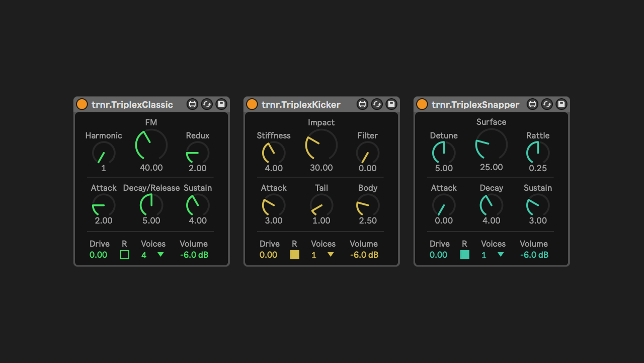Image resolution: width=644 pixels, height=363 pixels.
Task: Open the Voices selector in TriplexSnapper
Action: (501, 255)
